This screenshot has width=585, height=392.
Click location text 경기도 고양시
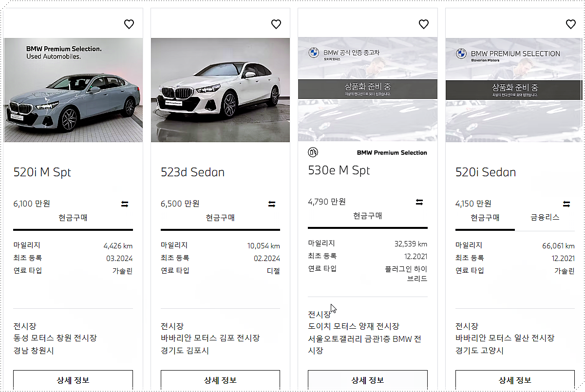(479, 351)
